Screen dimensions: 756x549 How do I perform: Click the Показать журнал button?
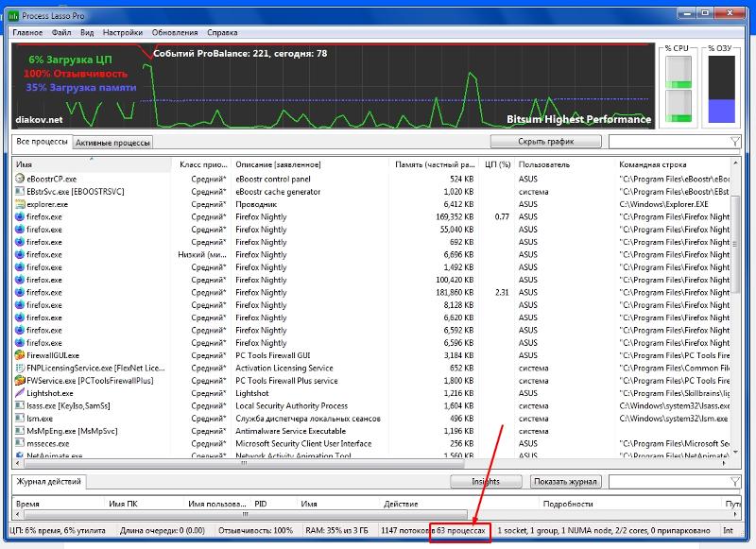point(565,482)
